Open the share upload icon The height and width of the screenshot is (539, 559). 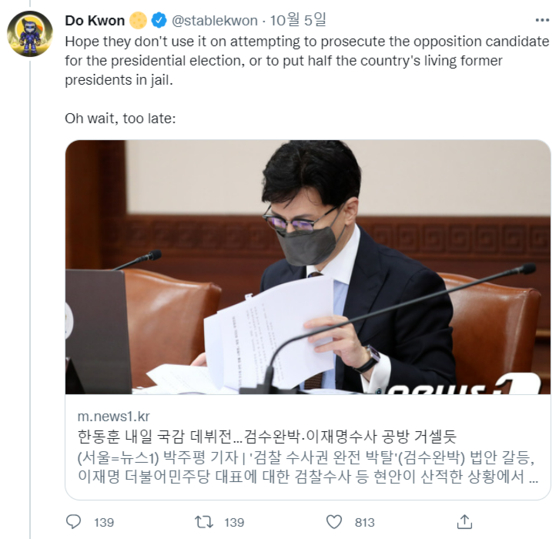click(465, 522)
